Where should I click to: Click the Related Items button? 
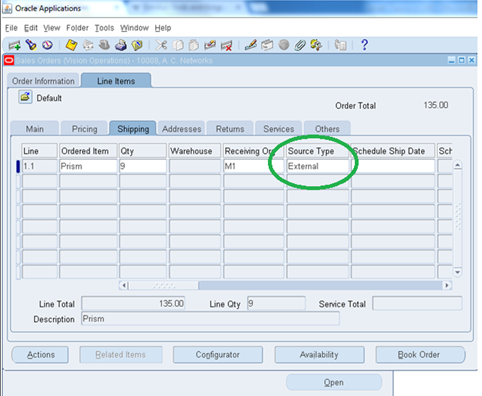pyautogui.click(x=121, y=355)
